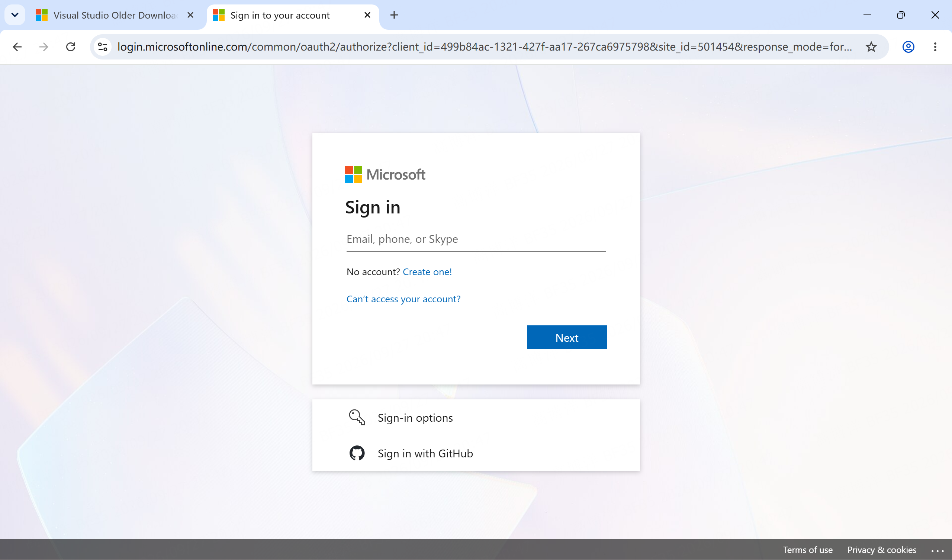
Task: Click the Sign in heading text
Action: pos(373,208)
